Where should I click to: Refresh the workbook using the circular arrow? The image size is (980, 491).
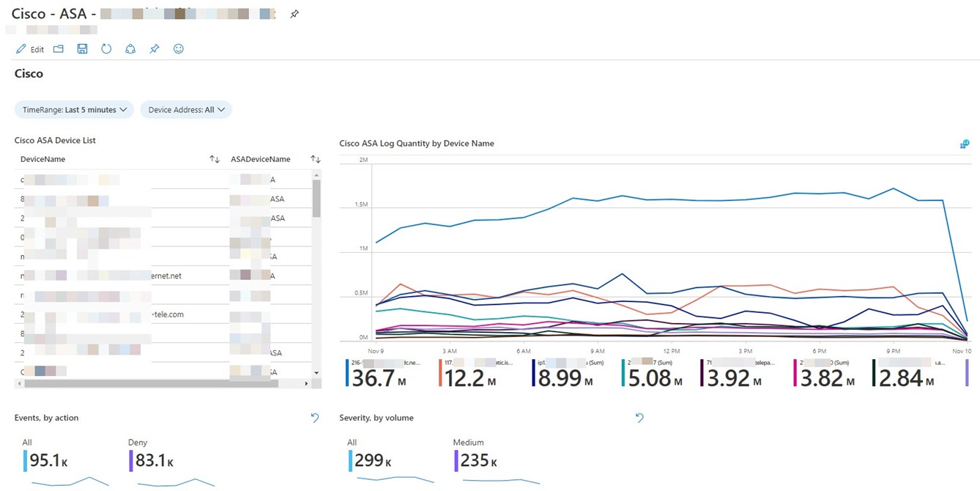(x=106, y=49)
